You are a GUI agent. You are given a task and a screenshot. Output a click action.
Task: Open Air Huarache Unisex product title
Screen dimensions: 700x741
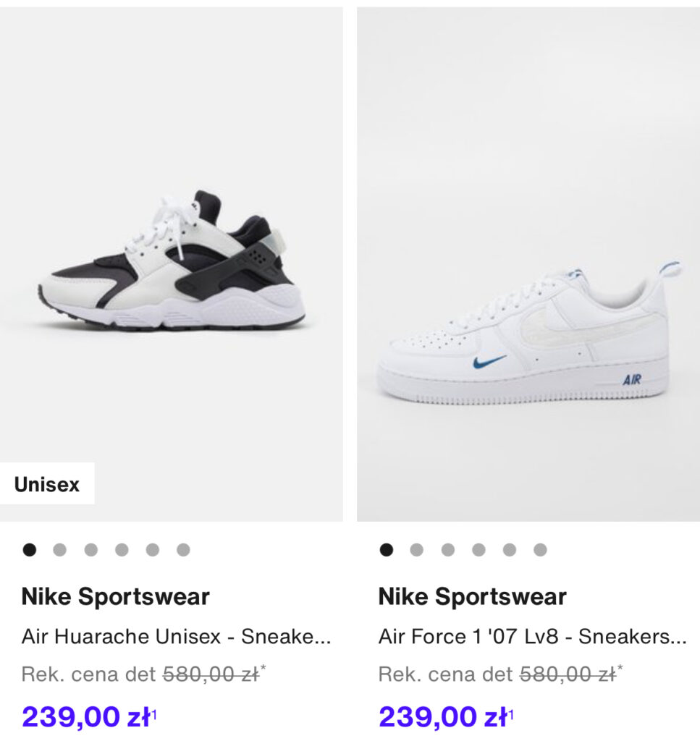177,636
